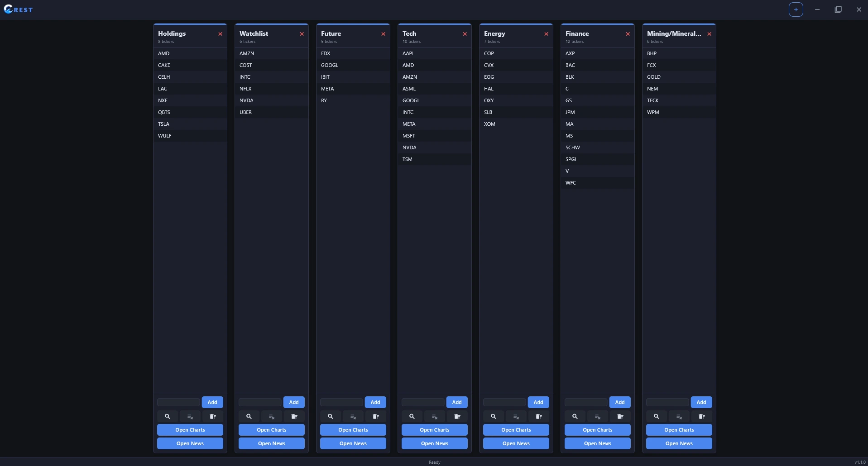Click remove-selected list icon in Future panel
The height and width of the screenshot is (466, 868).
point(353,416)
